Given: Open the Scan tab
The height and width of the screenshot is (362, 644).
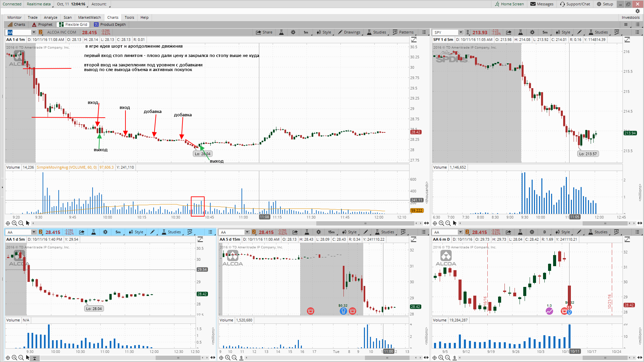Looking at the screenshot, I should (68, 17).
